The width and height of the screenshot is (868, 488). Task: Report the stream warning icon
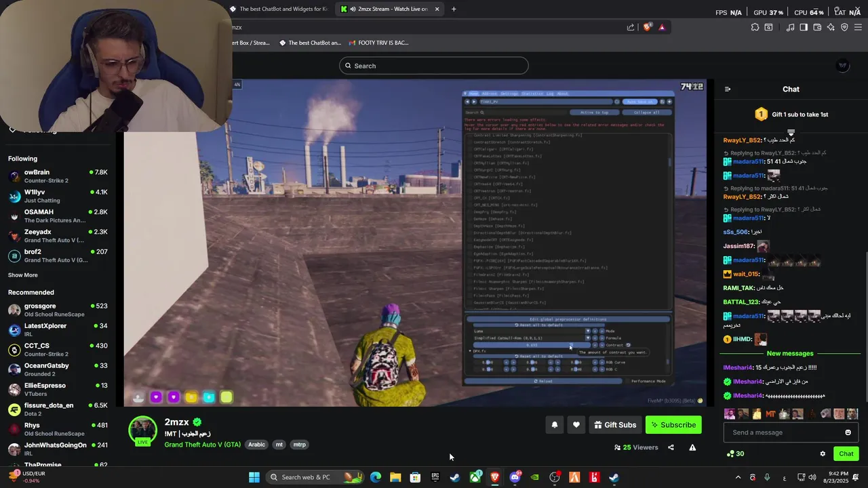692,447
